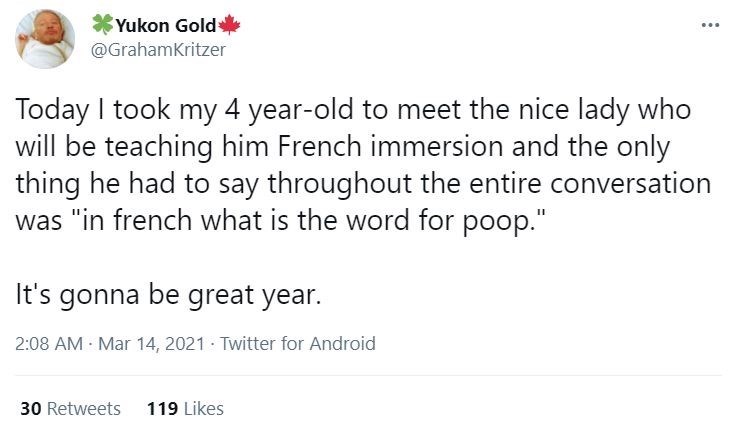Visit the @GrahamKritzer handle
The height and width of the screenshot is (430, 733).
click(x=158, y=49)
